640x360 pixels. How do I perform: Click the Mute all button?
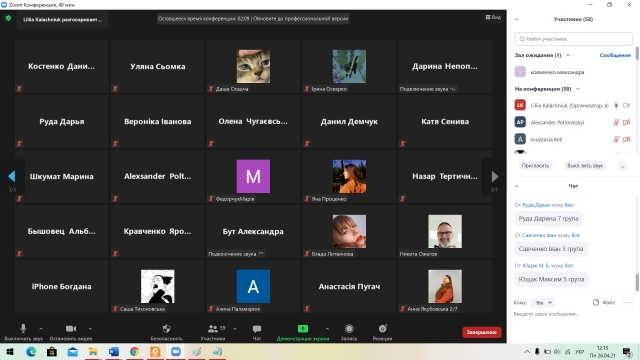tap(584, 166)
